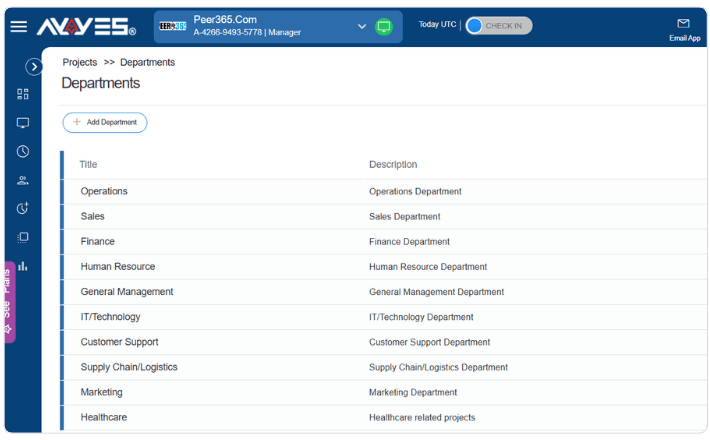Click the AVAYES logo
This screenshot has height=440, width=710.
86,27
